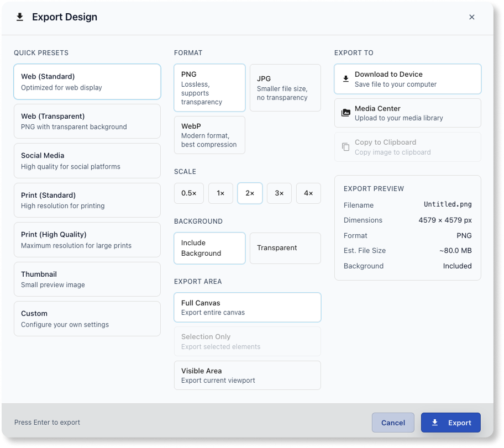Close the Export Design dialog
The height and width of the screenshot is (448, 504).
472,17
